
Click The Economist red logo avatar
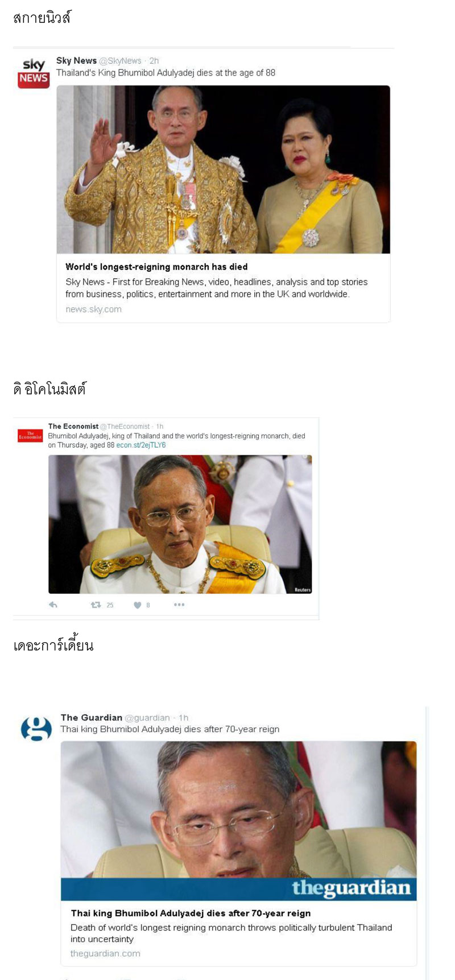point(30,436)
